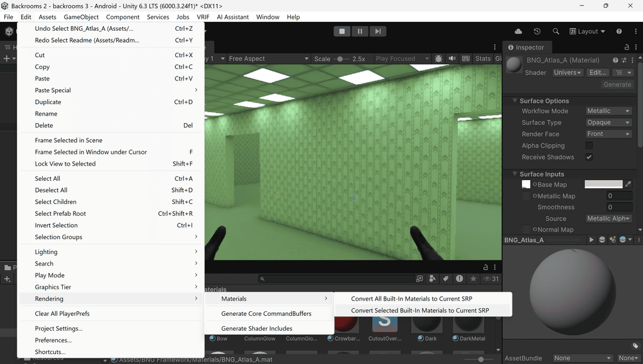
Task: Open the Preferences menu entry
Action: tap(111, 340)
